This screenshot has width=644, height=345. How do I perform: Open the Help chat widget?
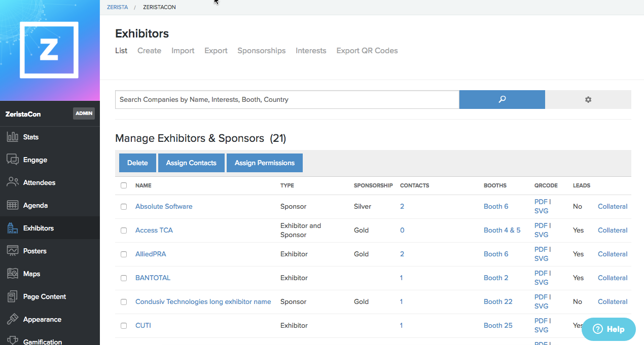coord(609,329)
